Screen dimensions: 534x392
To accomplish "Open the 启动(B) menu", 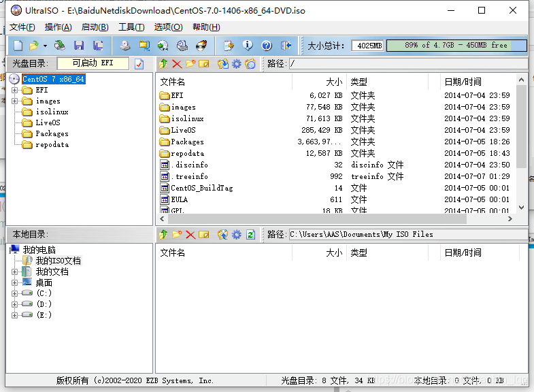I will tap(95, 27).
